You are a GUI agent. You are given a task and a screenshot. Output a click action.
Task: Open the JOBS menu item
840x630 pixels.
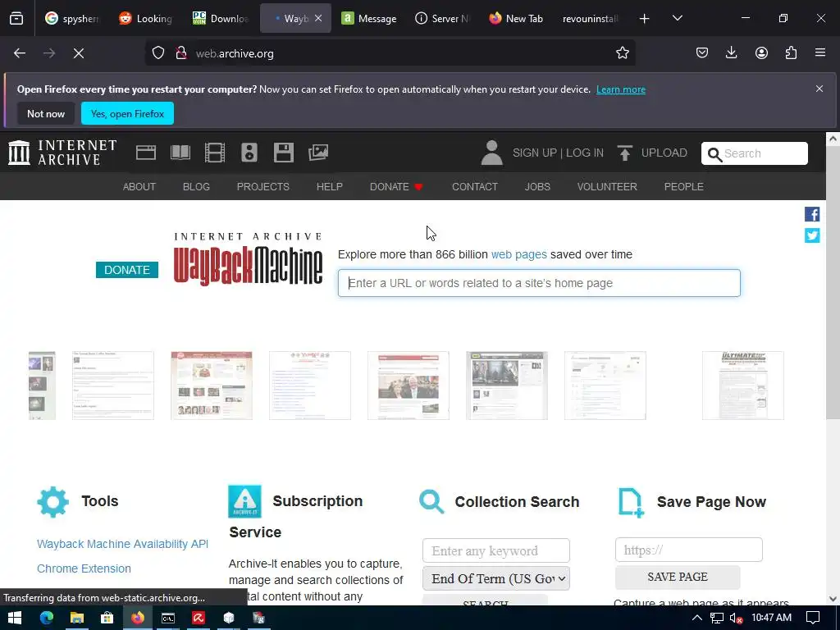click(537, 186)
